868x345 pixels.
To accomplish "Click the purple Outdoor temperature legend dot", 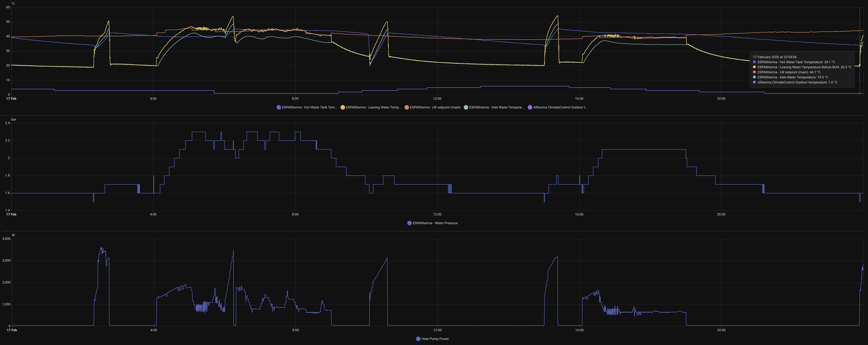I will [x=530, y=107].
